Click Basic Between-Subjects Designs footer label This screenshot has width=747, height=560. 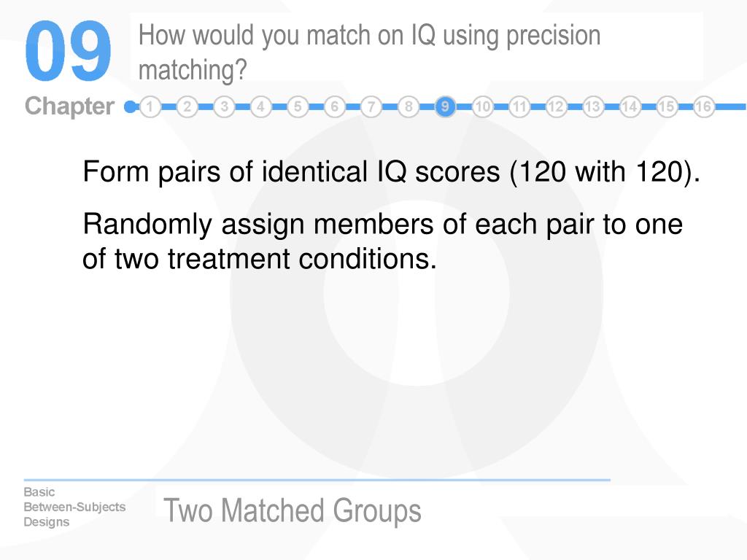click(74, 507)
